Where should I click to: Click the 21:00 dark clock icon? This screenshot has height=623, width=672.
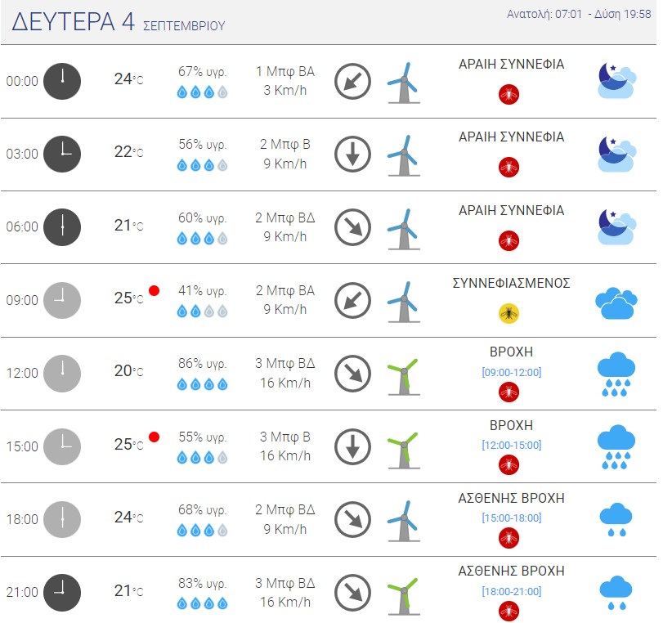[x=62, y=593]
